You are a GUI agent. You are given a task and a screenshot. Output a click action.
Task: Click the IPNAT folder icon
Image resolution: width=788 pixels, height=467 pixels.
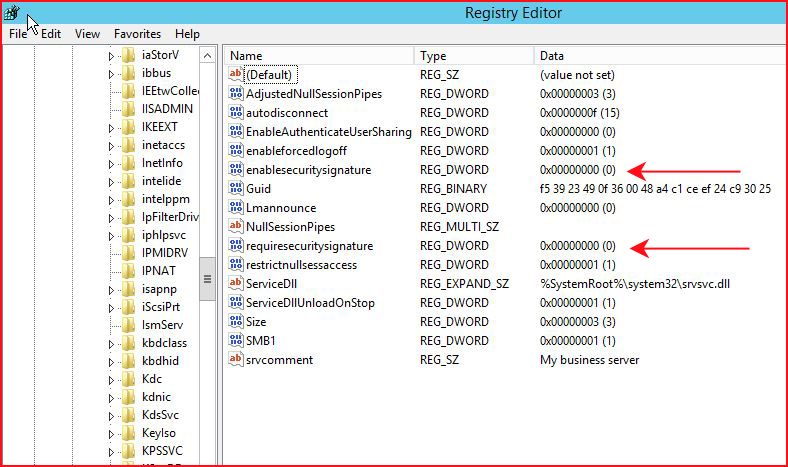point(129,270)
